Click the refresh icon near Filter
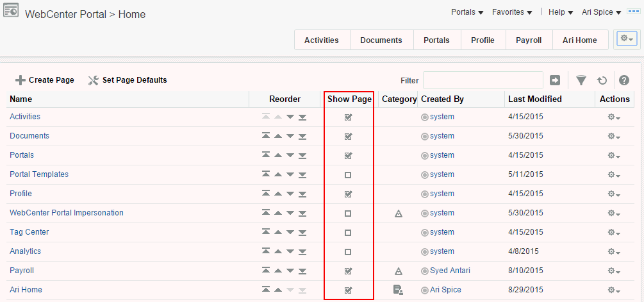 coord(602,80)
